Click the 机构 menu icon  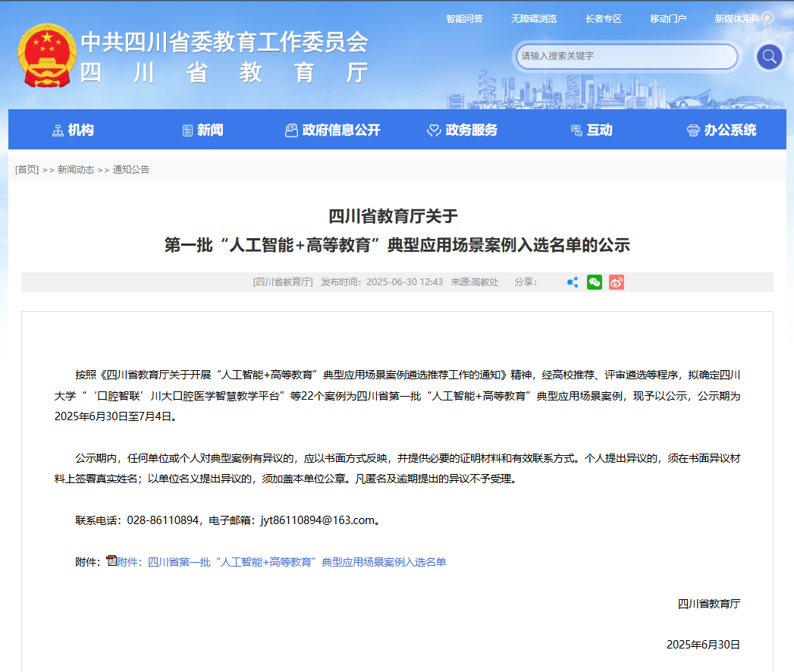click(x=58, y=130)
